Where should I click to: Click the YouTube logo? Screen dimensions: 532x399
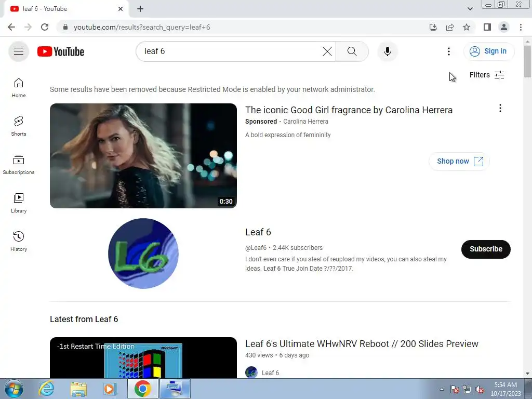(61, 51)
